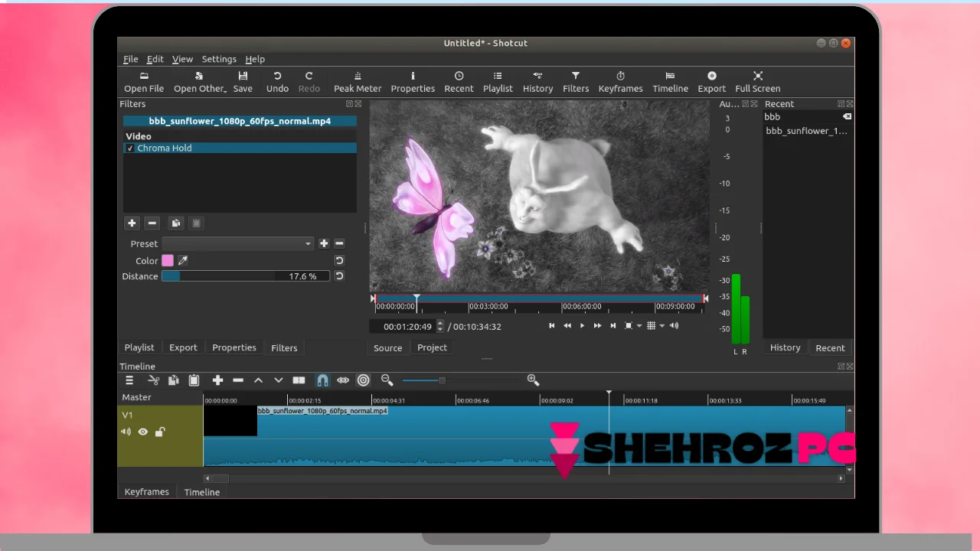Switch to the History tab beside Recent
This screenshot has width=980, height=551.
coord(785,347)
